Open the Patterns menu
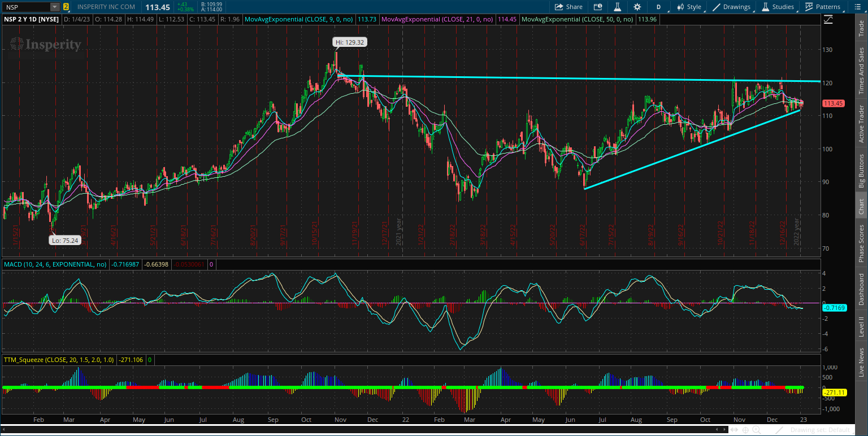The width and height of the screenshot is (868, 436). coord(823,7)
